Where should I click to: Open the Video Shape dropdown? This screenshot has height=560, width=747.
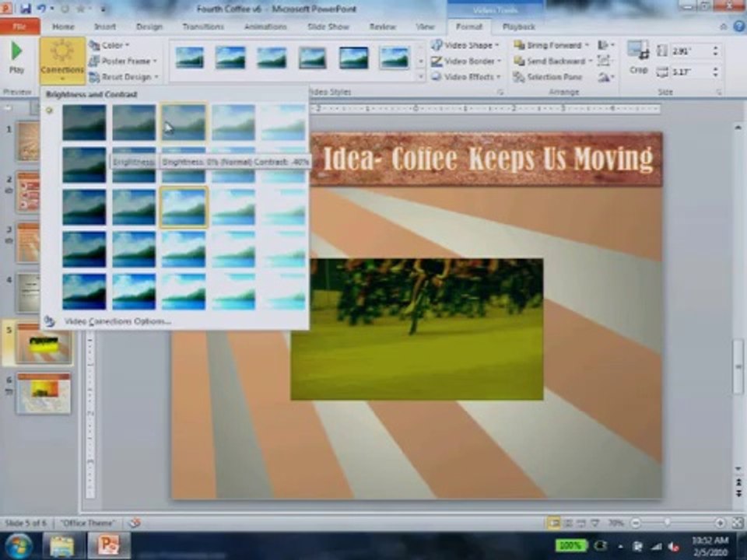coord(465,45)
